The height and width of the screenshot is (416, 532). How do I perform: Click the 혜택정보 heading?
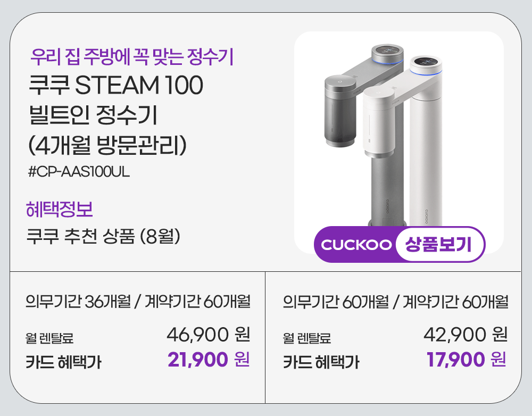[x=59, y=209]
